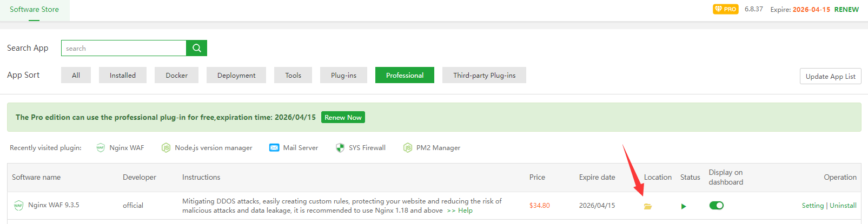This screenshot has height=224, width=868.
Task: Click the Nginx WAF status play icon
Action: click(684, 206)
